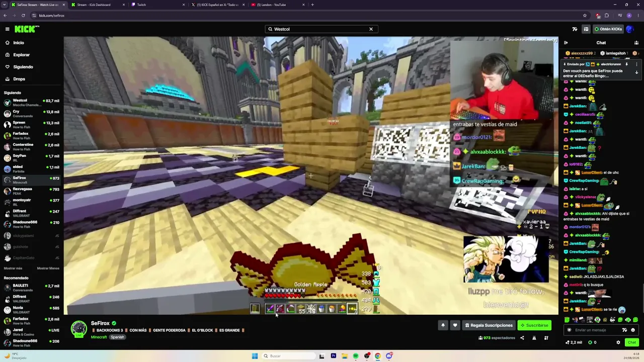644x362 pixels.
Task: Open 7TV emote menu in chat input
Action: [624, 330]
